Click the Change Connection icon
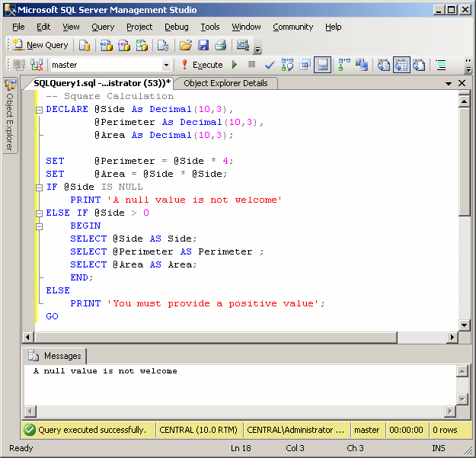Screen dimensions: 476x458 pyautogui.click(x=37, y=65)
